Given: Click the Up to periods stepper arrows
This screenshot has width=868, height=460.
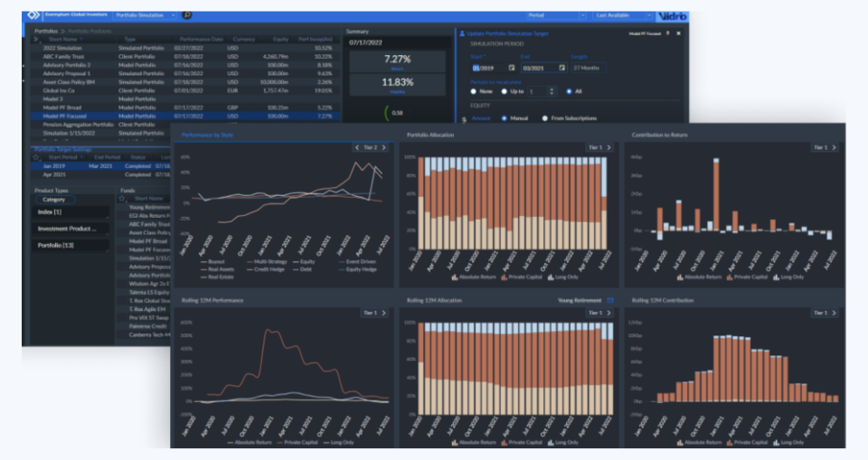Looking at the screenshot, I should [x=552, y=91].
